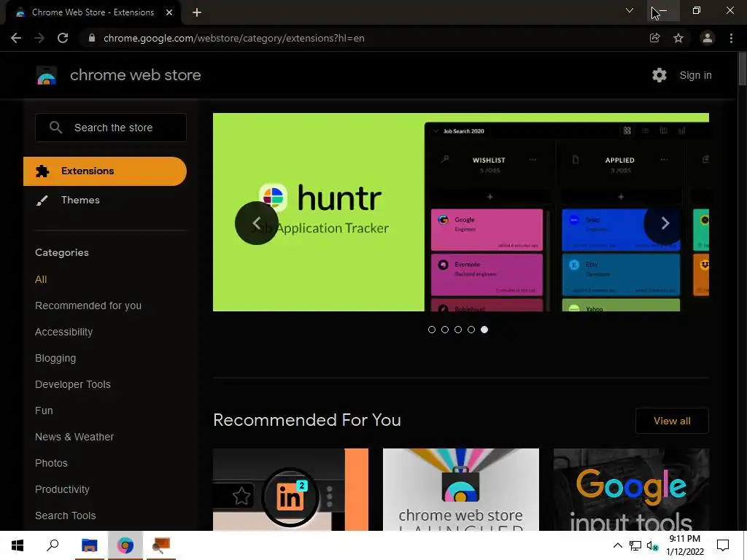Image resolution: width=747 pixels, height=560 pixels.
Task: Click the search magnifier in store box
Action: coord(55,128)
